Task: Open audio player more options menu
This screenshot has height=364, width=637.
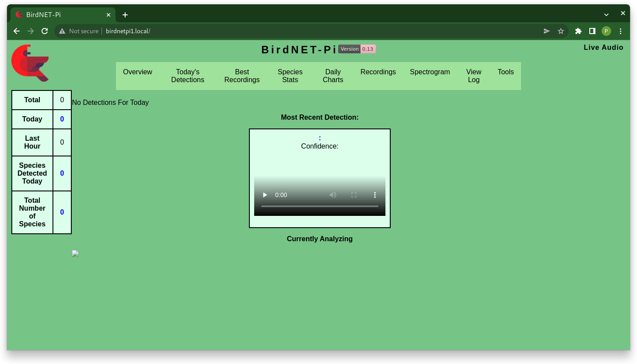Action: pyautogui.click(x=375, y=195)
